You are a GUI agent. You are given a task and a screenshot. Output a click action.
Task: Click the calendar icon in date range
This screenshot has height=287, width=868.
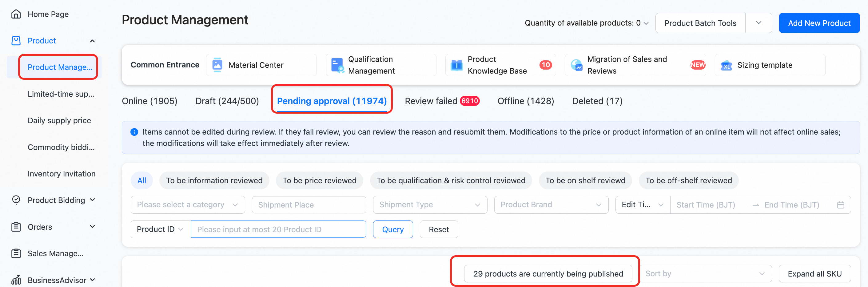(x=840, y=205)
